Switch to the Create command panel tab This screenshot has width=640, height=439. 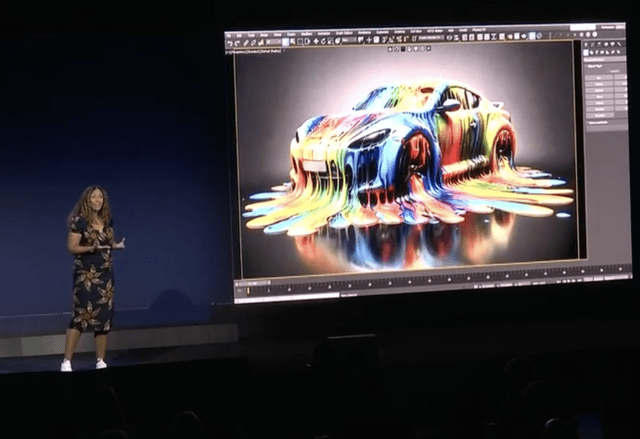[x=586, y=44]
